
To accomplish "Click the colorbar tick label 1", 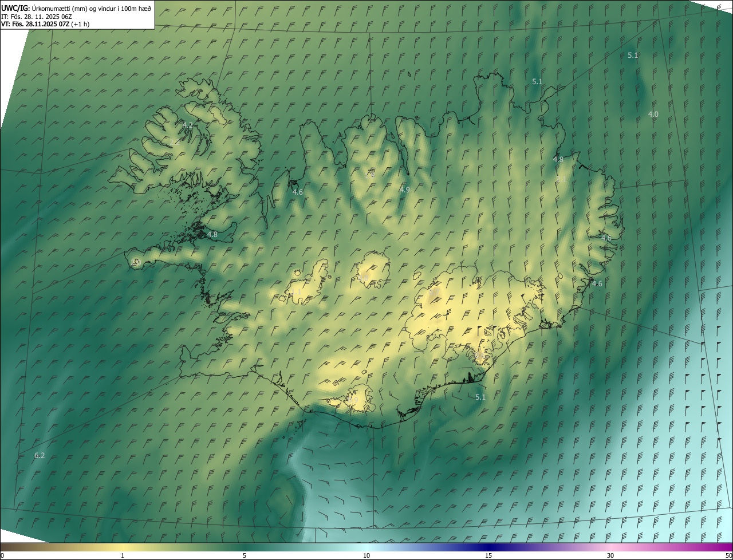I will 123,555.
